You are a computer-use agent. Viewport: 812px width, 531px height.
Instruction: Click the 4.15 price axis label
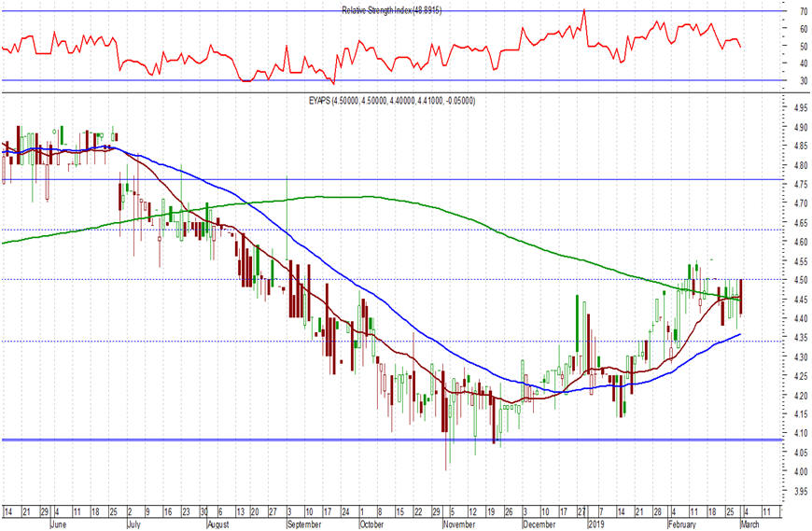pos(801,414)
